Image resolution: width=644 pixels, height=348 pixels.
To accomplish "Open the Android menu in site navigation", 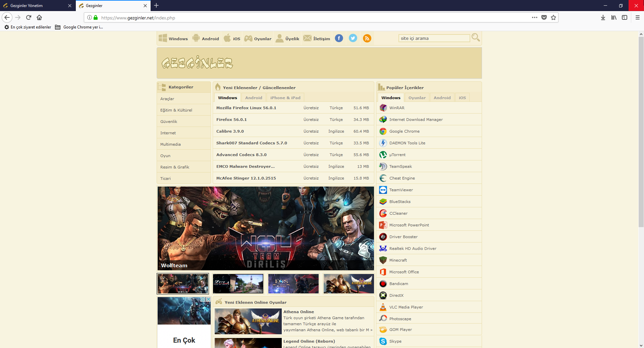I will [x=206, y=39].
